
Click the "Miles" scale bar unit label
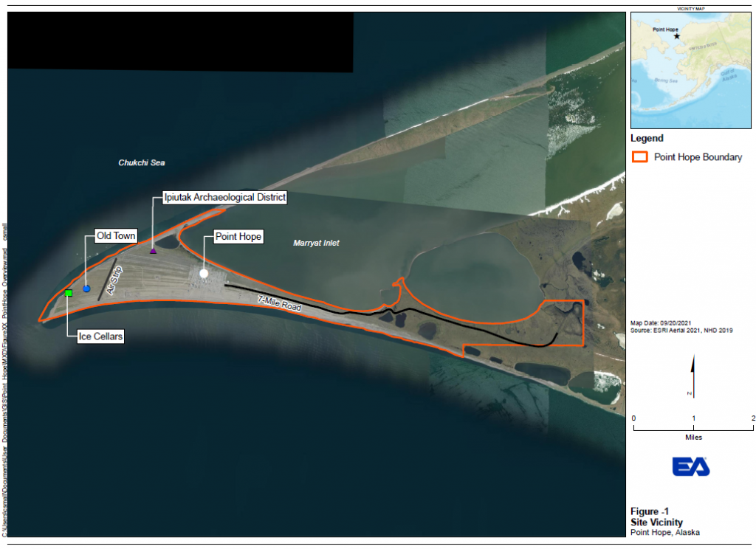694,437
